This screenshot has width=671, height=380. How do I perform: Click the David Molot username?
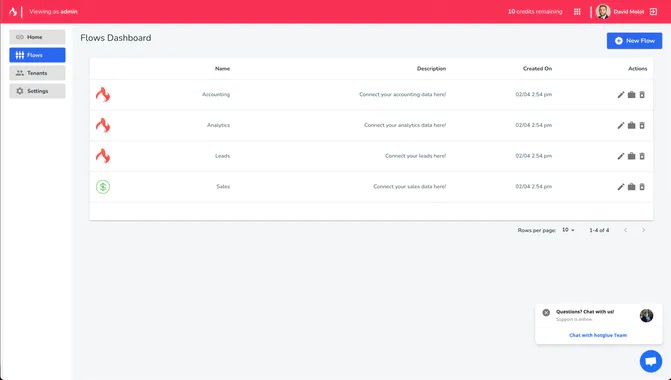click(x=629, y=12)
